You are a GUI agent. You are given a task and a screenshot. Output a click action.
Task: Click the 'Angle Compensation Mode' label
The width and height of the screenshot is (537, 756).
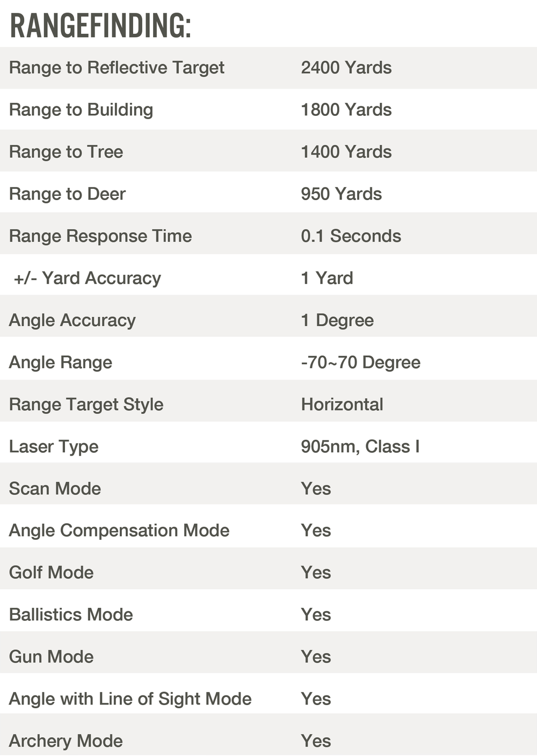(119, 531)
